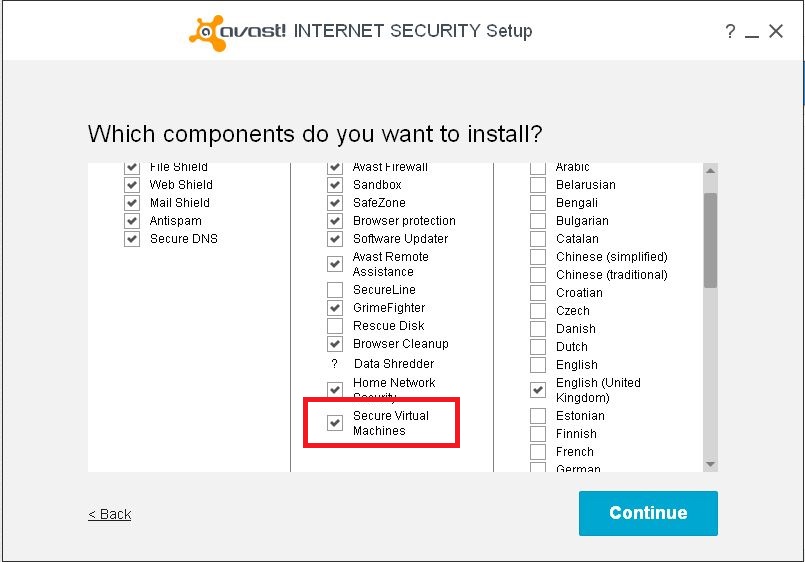Uncheck the Secure Virtual Machines checkbox
The width and height of the screenshot is (805, 562).
point(335,423)
